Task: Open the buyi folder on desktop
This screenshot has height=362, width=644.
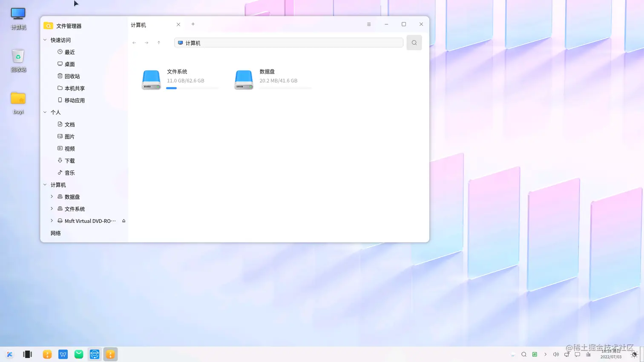Action: 18,103
